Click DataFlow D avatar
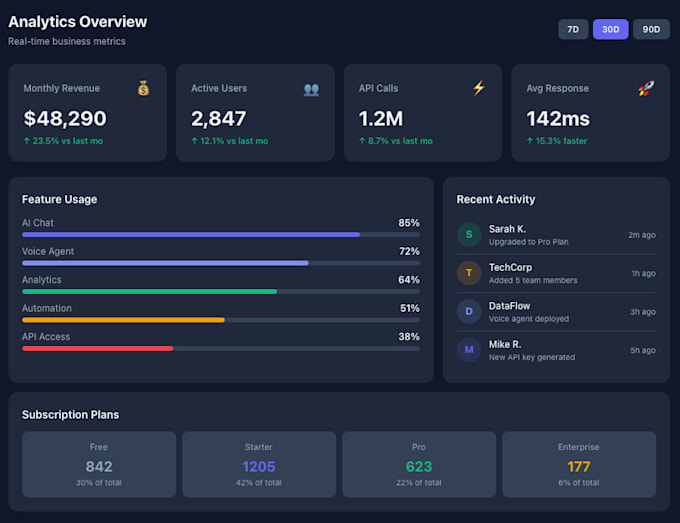 469,311
